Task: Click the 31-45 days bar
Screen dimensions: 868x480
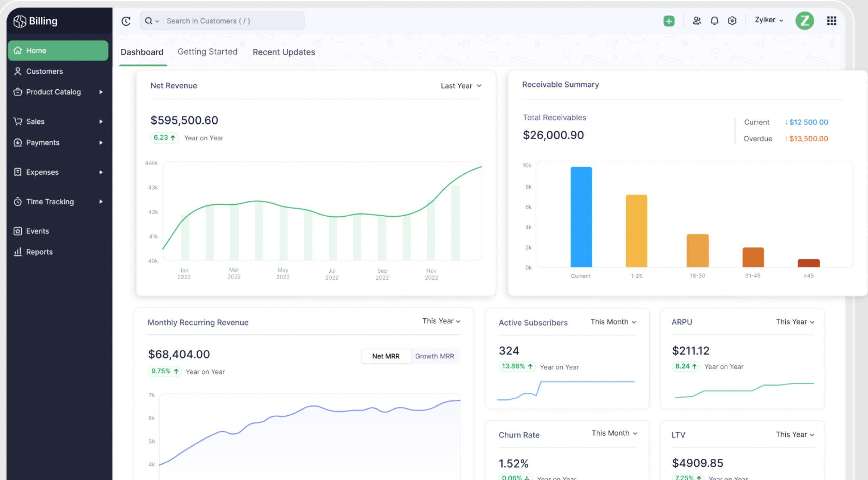Action: [753, 257]
